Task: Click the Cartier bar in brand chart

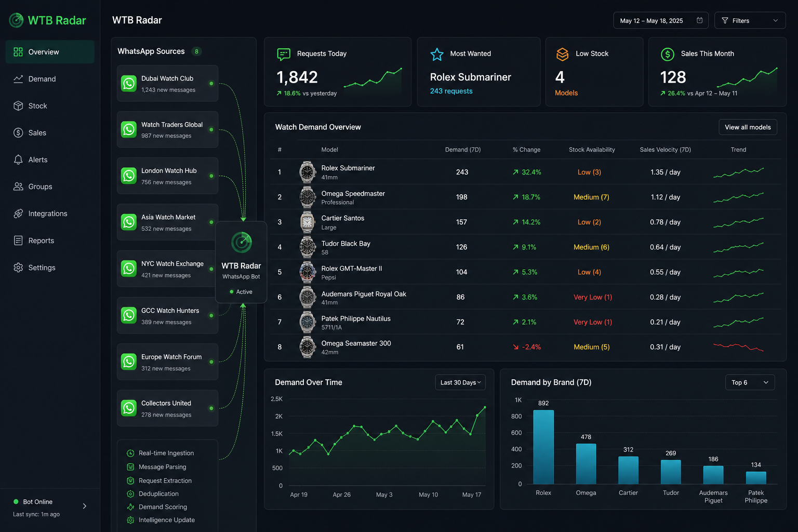Action: 628,470
